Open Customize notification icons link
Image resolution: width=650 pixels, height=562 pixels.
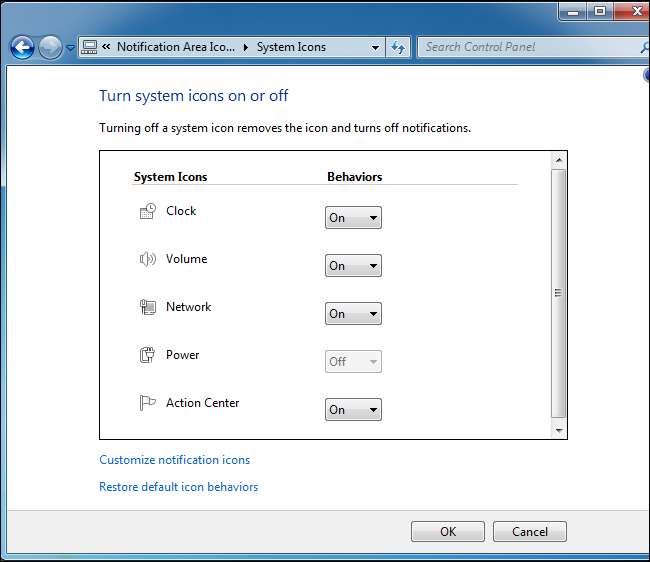[174, 460]
